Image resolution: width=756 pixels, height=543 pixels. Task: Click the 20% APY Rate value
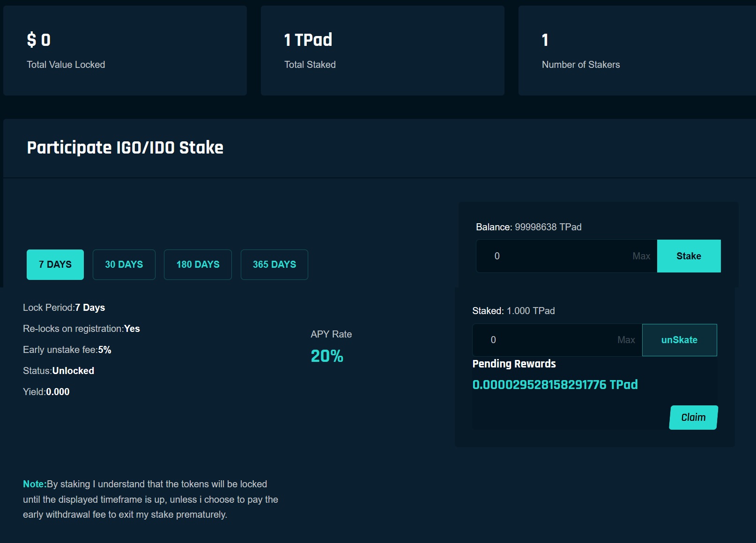327,356
